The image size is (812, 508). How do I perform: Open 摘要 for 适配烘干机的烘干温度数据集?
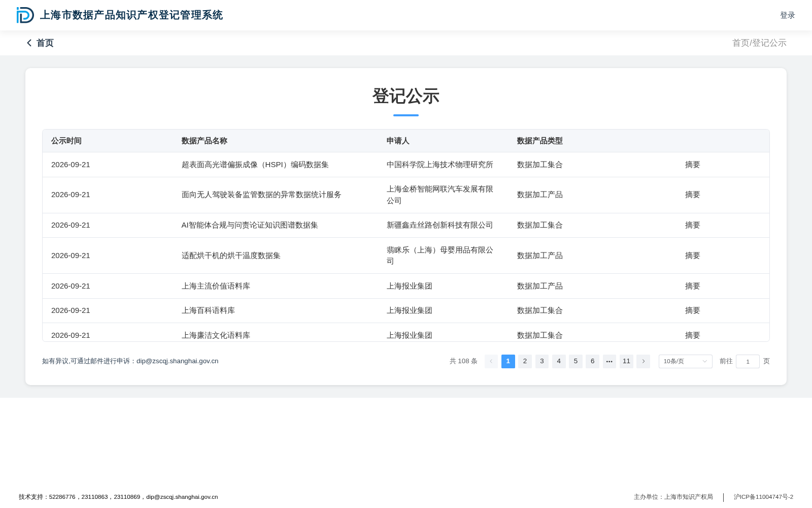click(x=693, y=256)
